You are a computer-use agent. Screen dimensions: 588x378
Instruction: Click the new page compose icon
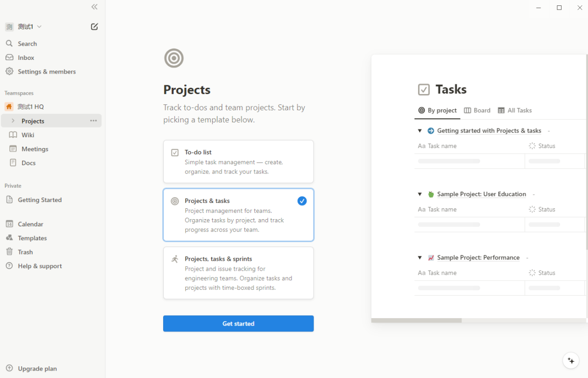click(x=95, y=26)
